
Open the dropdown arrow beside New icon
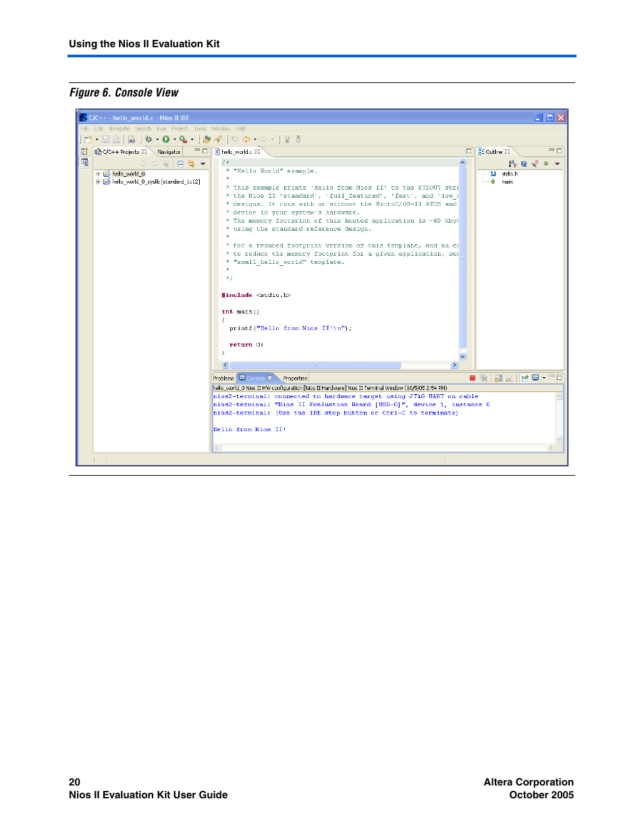[x=97, y=140]
